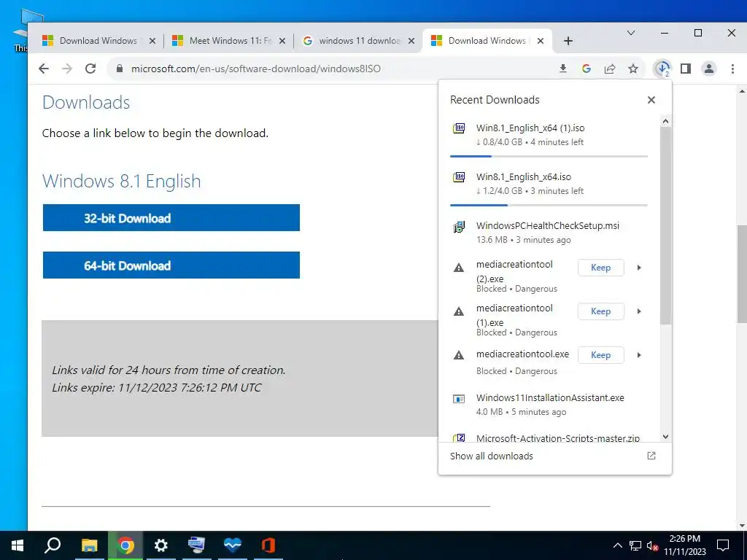The height and width of the screenshot is (560, 747).
Task: Close the first Download Windows tab
Action: click(x=152, y=41)
